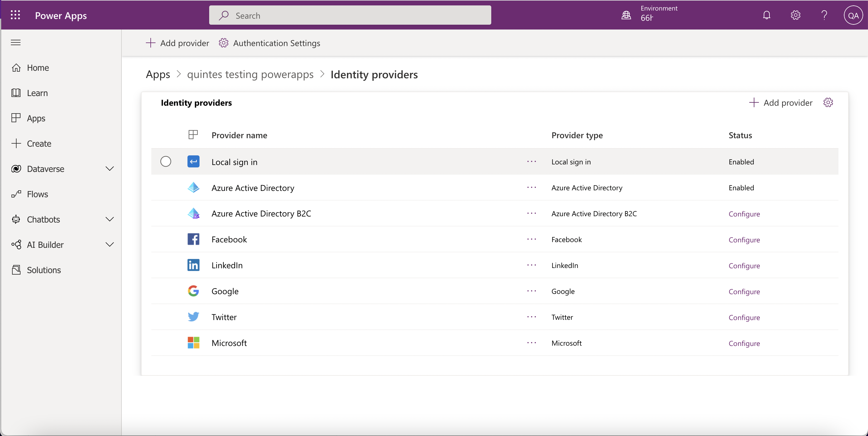This screenshot has width=868, height=436.
Task: Click the Microsoft identity provider icon
Action: pos(194,343)
